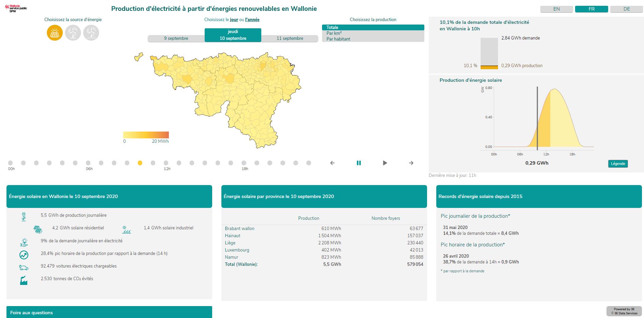Click the Wallonie service public logo
644x318 pixels.
tap(16, 9)
